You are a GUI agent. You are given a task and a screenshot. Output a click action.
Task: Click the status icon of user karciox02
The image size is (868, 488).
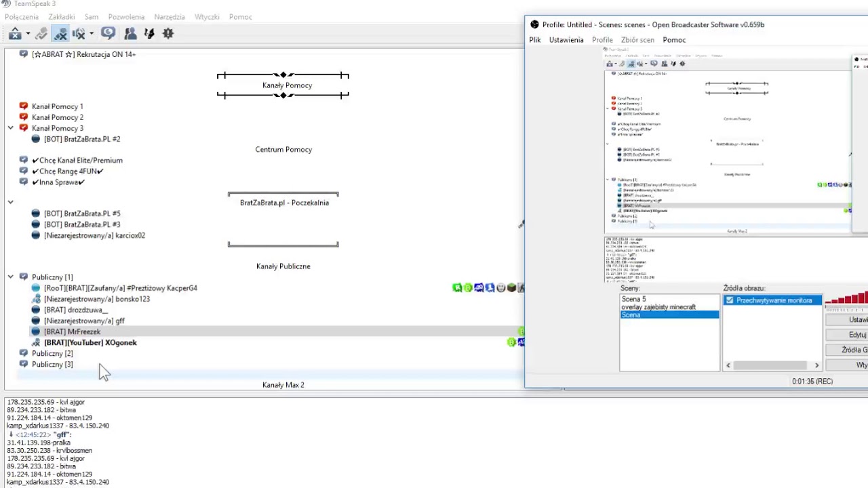pyautogui.click(x=36, y=235)
